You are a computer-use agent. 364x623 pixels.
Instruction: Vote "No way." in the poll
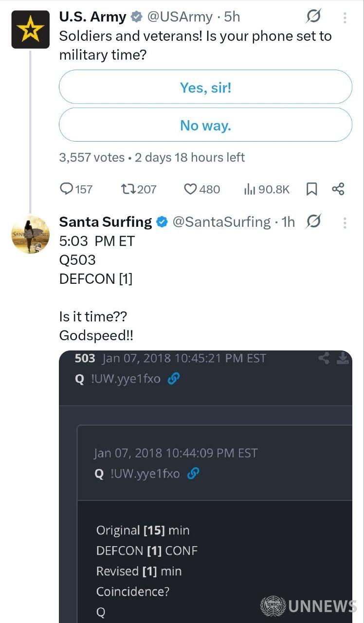click(x=205, y=126)
